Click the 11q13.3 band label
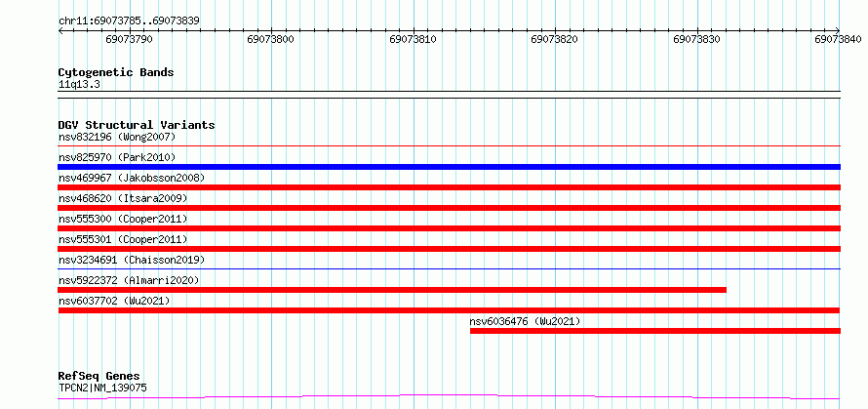 click(79, 85)
